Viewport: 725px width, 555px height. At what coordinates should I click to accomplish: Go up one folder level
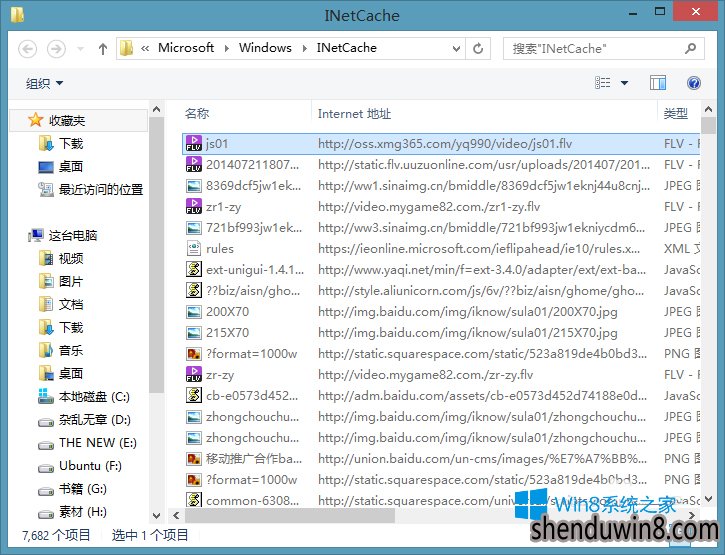(103, 49)
